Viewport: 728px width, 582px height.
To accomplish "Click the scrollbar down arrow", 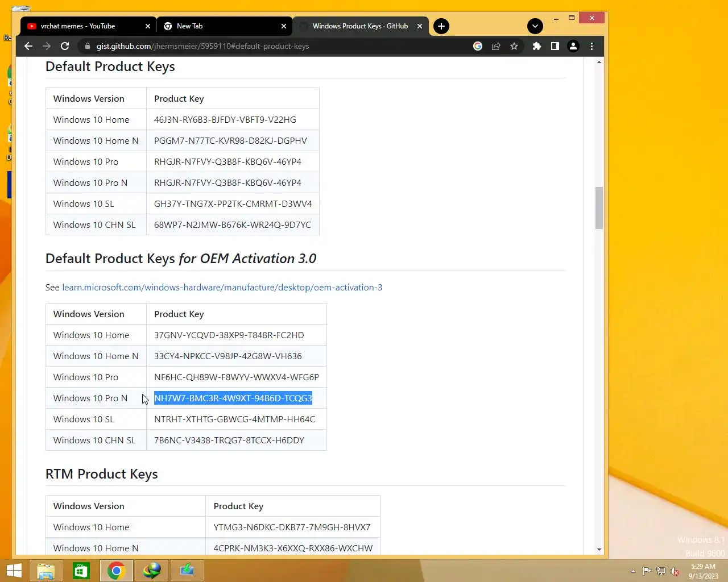I will tap(599, 549).
